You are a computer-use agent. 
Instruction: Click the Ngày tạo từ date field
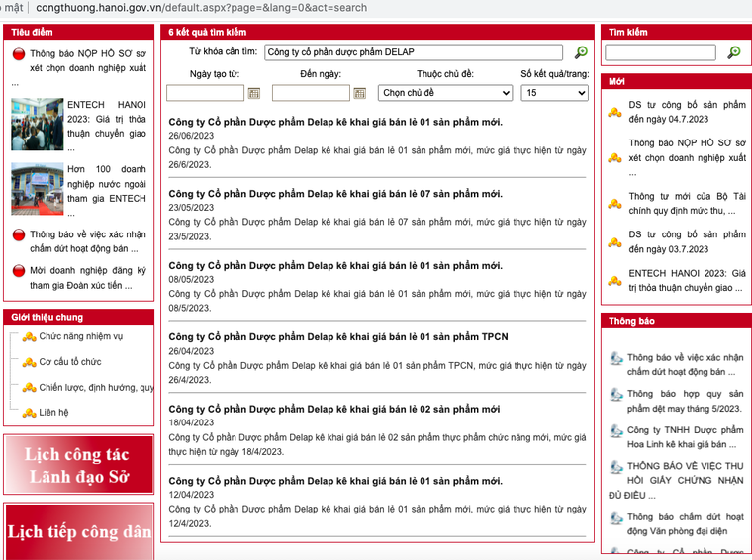[205, 93]
